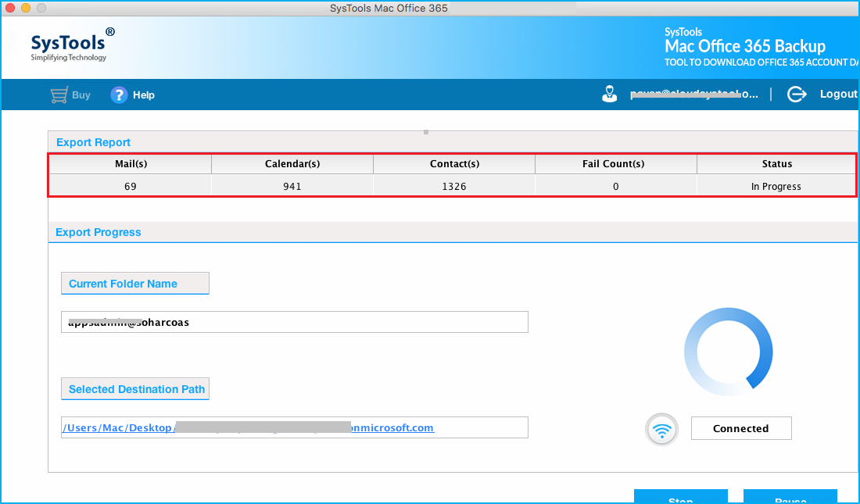
Task: Click the Logout arrow icon
Action: [797, 95]
